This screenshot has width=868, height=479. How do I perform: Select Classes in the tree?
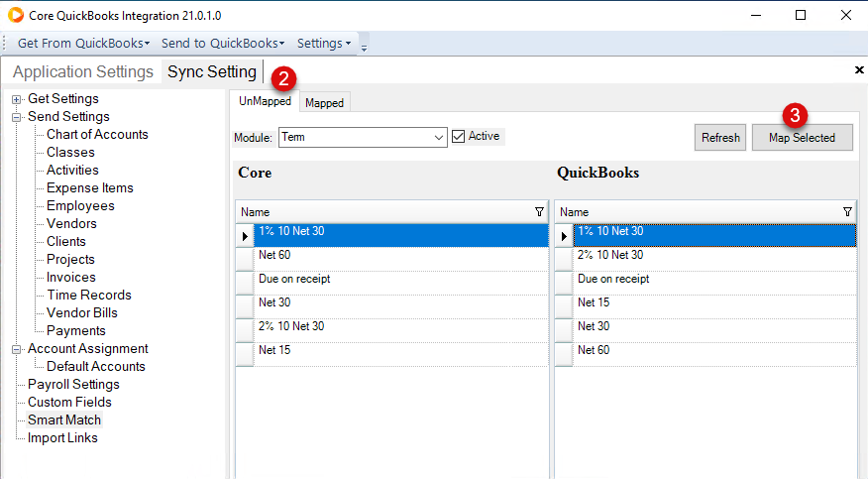coord(71,153)
